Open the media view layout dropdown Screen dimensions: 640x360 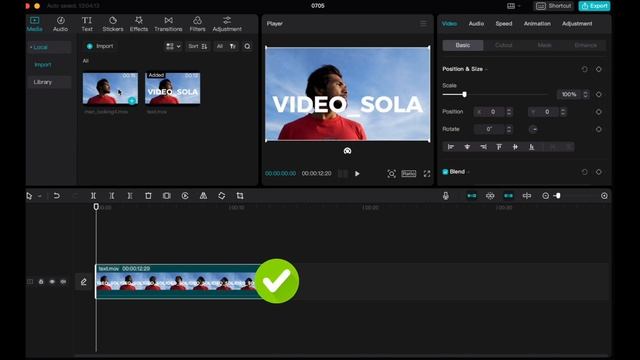tap(173, 47)
